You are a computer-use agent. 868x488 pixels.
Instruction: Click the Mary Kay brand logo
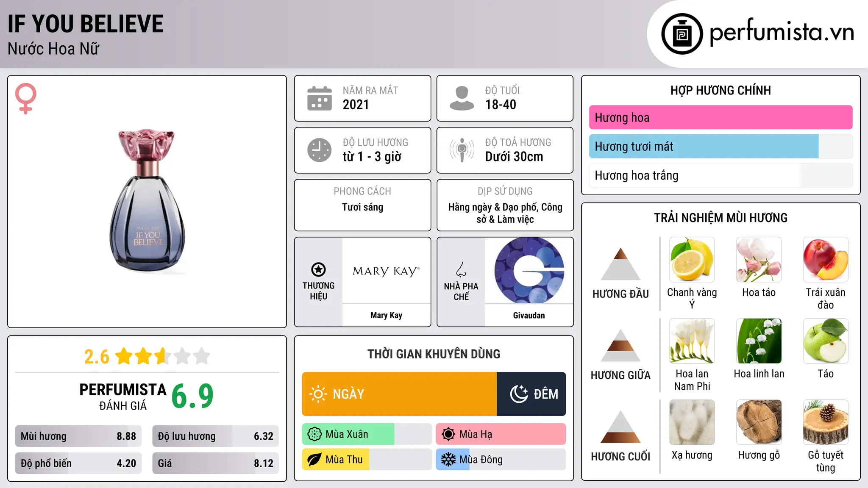(386, 271)
